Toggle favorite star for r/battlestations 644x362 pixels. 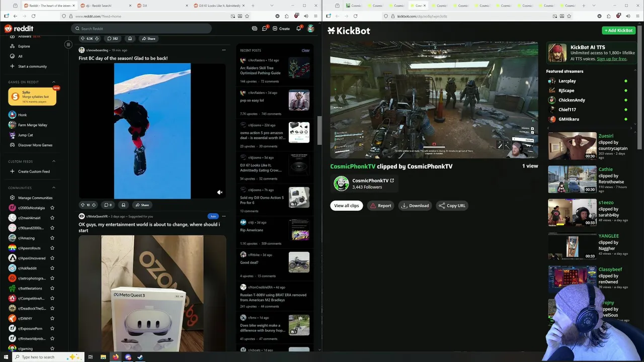pos(52,288)
